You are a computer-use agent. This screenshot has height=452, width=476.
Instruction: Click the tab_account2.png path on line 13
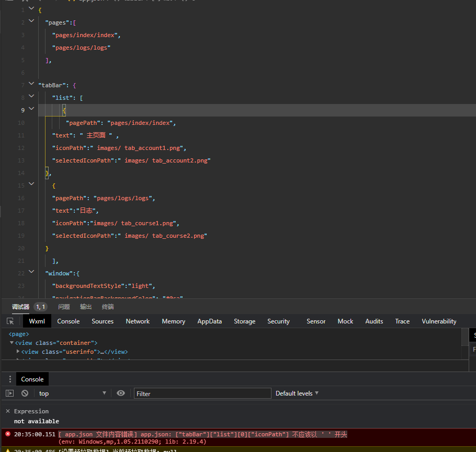click(164, 160)
